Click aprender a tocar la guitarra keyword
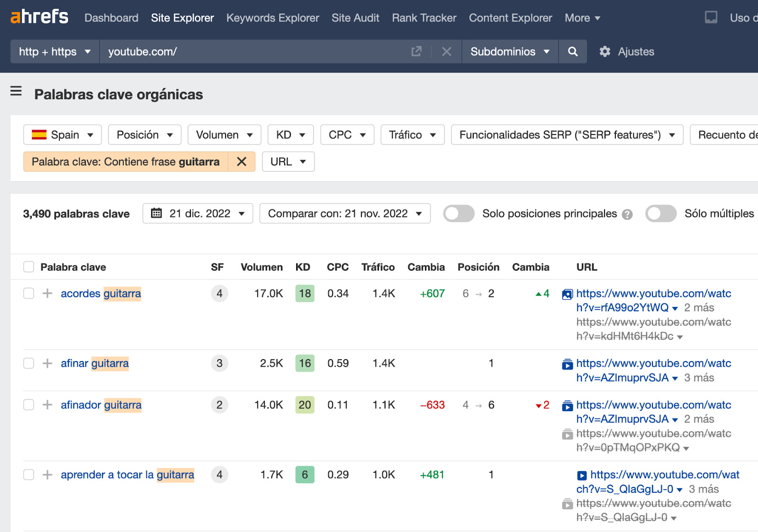This screenshot has height=532, width=758. [x=127, y=475]
